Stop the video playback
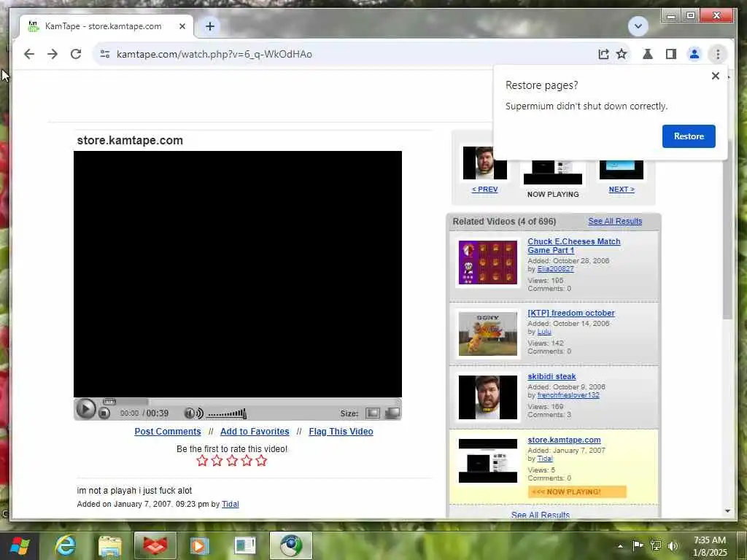Viewport: 747px width, 560px height. point(104,413)
